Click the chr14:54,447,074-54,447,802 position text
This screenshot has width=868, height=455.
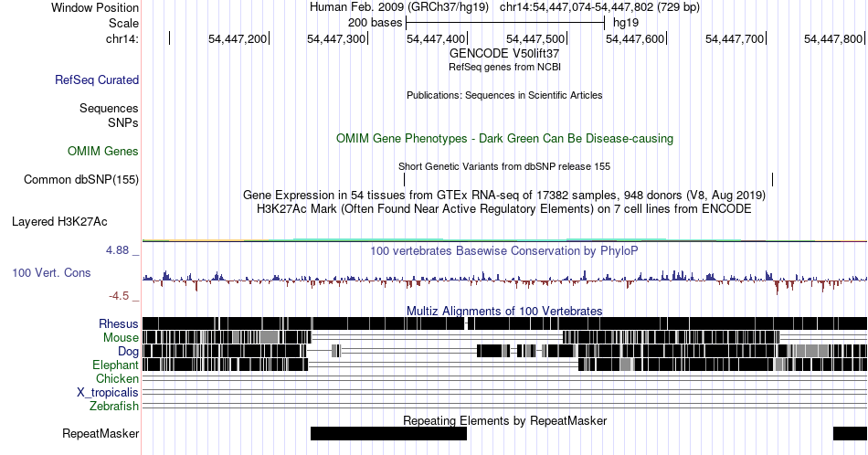click(599, 7)
